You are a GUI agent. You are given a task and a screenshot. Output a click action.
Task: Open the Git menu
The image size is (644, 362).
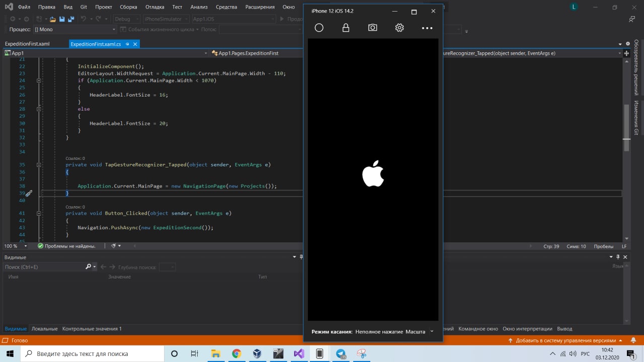(84, 7)
